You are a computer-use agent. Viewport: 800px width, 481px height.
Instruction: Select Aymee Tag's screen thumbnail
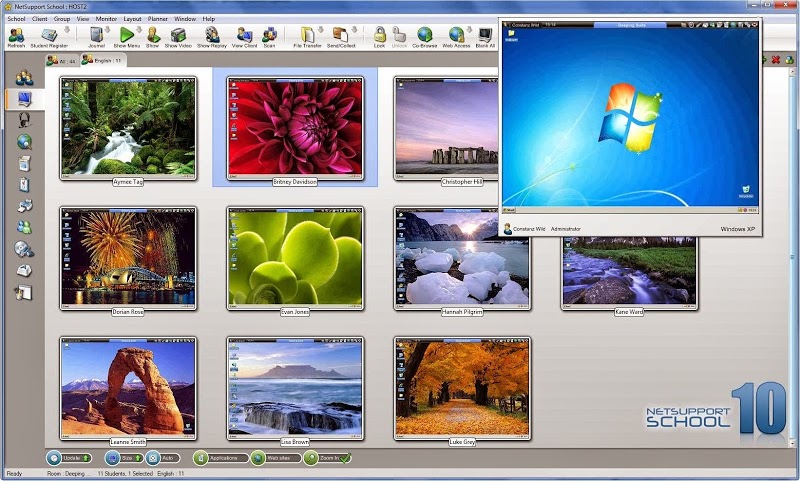(128, 129)
